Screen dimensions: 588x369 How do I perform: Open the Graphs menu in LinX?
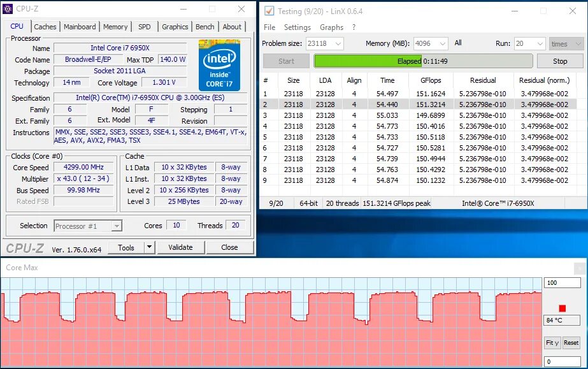331,27
